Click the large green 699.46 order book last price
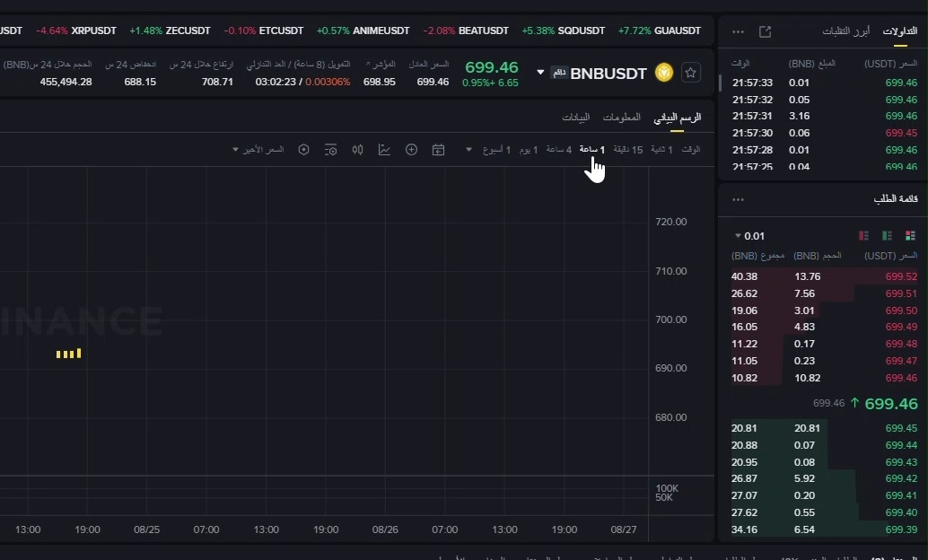The height and width of the screenshot is (560, 928). [890, 404]
